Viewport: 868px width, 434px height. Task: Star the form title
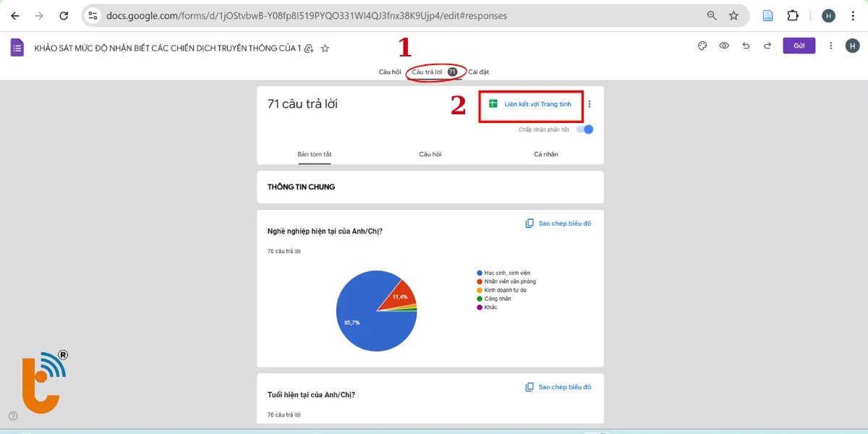pos(325,48)
